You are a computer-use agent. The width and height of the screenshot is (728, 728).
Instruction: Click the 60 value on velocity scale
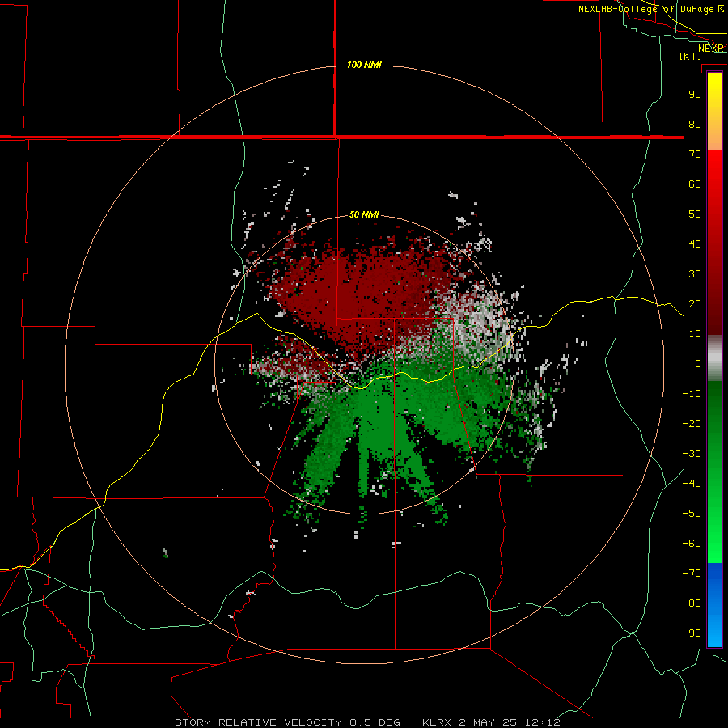[x=695, y=184]
